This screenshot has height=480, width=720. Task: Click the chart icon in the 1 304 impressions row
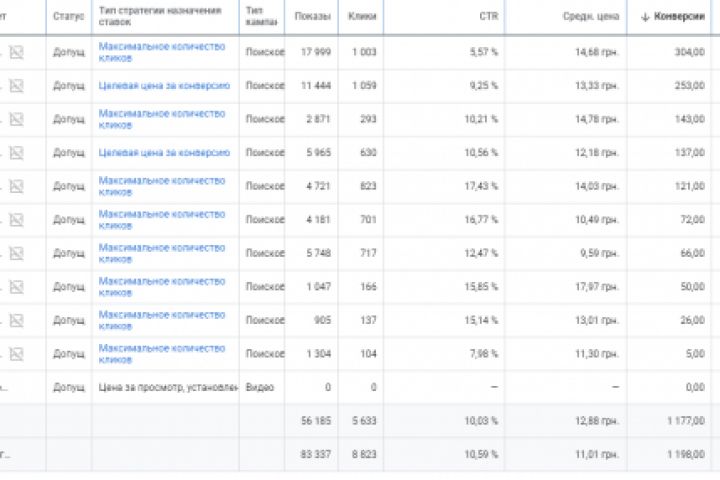(17, 354)
